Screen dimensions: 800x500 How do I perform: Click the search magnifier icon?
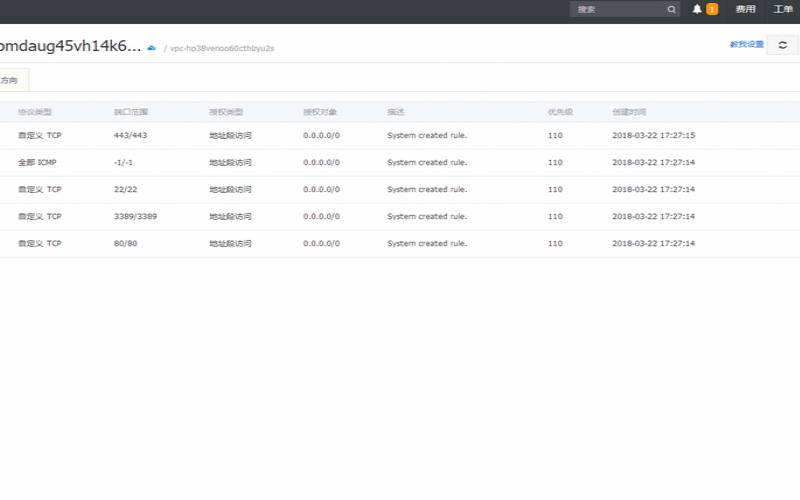[672, 9]
